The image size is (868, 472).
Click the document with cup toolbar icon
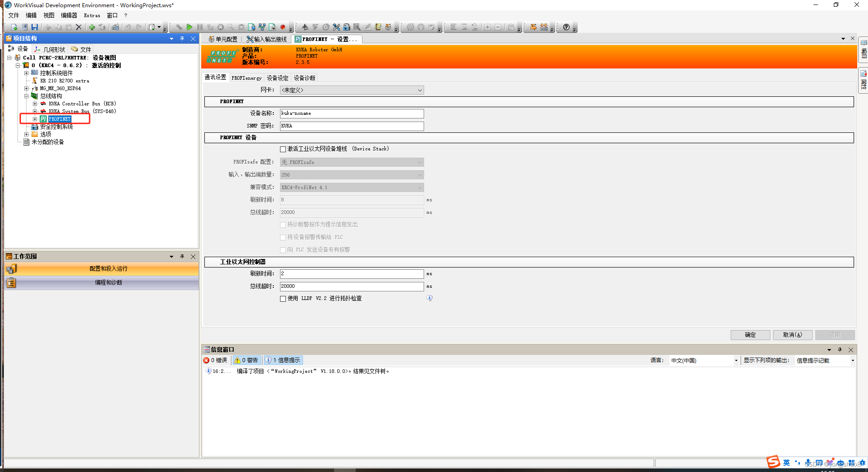point(272,27)
